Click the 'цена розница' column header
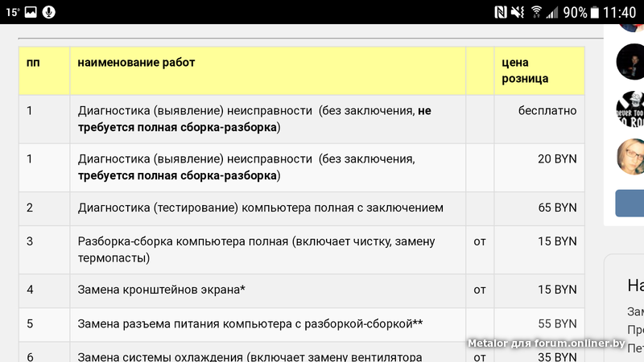Image resolution: width=644 pixels, height=362 pixels. [539, 71]
